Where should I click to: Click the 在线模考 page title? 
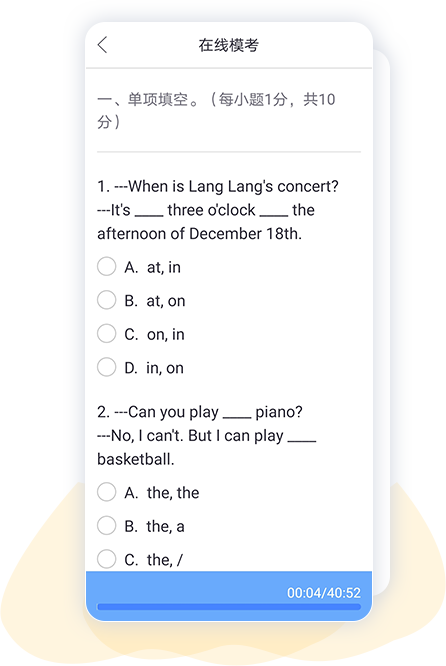(x=229, y=45)
